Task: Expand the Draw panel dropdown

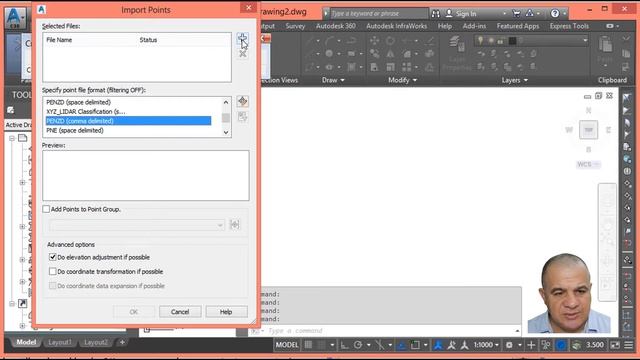Action: (333, 80)
